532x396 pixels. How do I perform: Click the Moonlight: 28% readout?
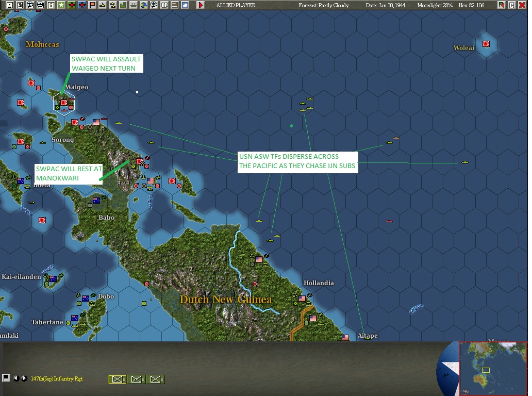(x=435, y=6)
